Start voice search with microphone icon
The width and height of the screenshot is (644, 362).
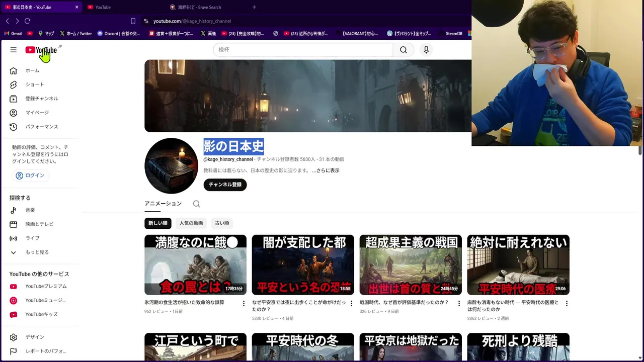click(x=426, y=50)
